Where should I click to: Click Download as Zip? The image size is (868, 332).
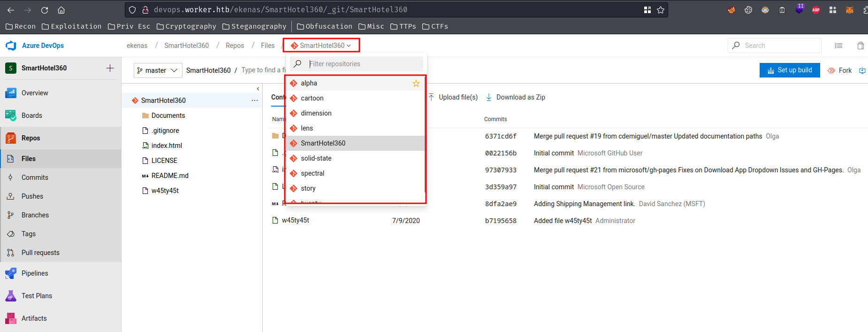pos(515,97)
